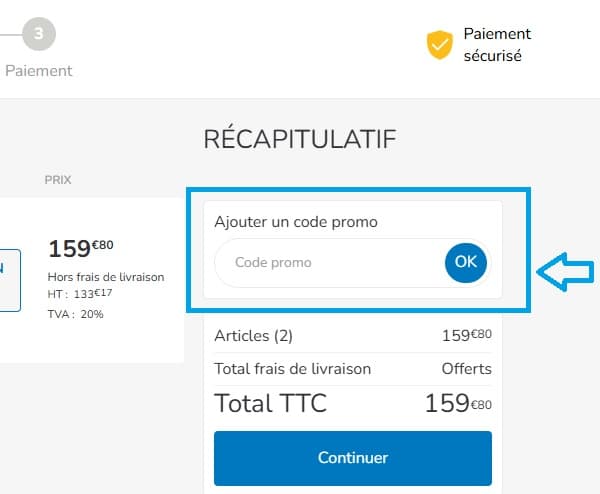Click the Total TTC 159€80 amount

[458, 404]
